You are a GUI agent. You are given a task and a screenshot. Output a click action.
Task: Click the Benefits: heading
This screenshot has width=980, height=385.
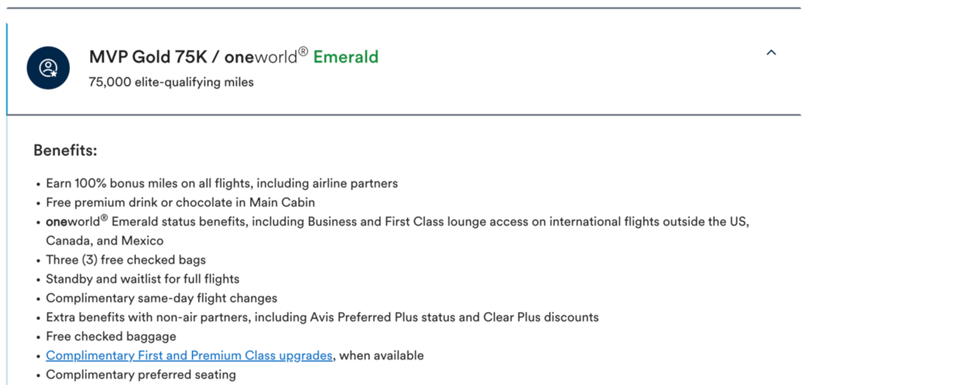coord(65,150)
